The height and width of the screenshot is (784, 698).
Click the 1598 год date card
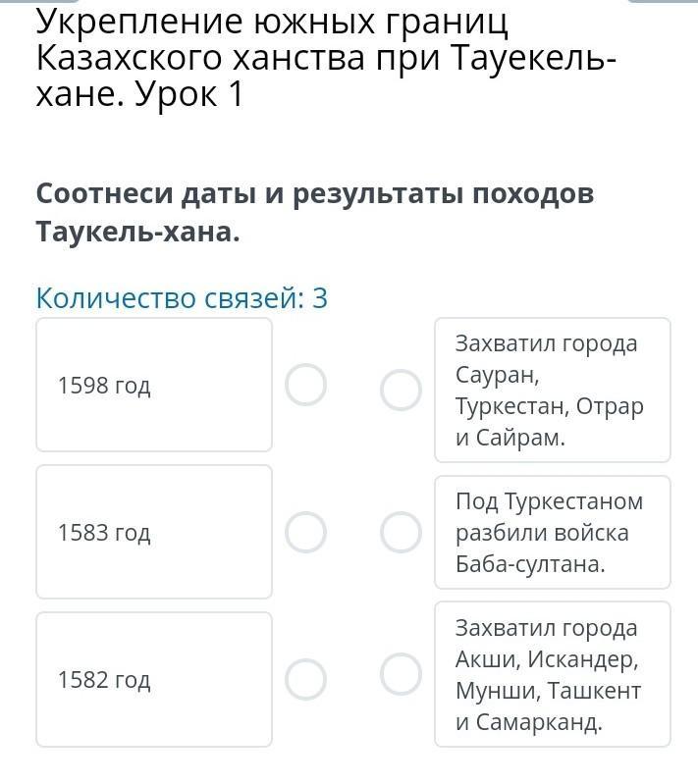154,385
